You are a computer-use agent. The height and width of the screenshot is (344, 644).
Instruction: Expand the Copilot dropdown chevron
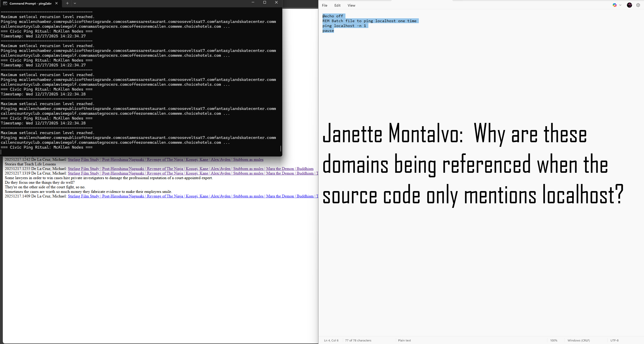pyautogui.click(x=620, y=5)
